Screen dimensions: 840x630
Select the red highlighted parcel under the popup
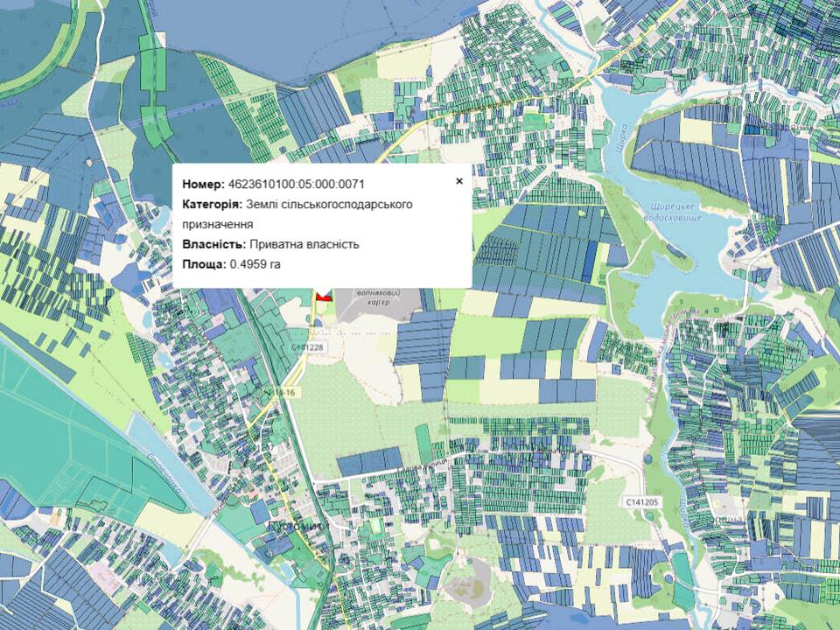click(323, 296)
